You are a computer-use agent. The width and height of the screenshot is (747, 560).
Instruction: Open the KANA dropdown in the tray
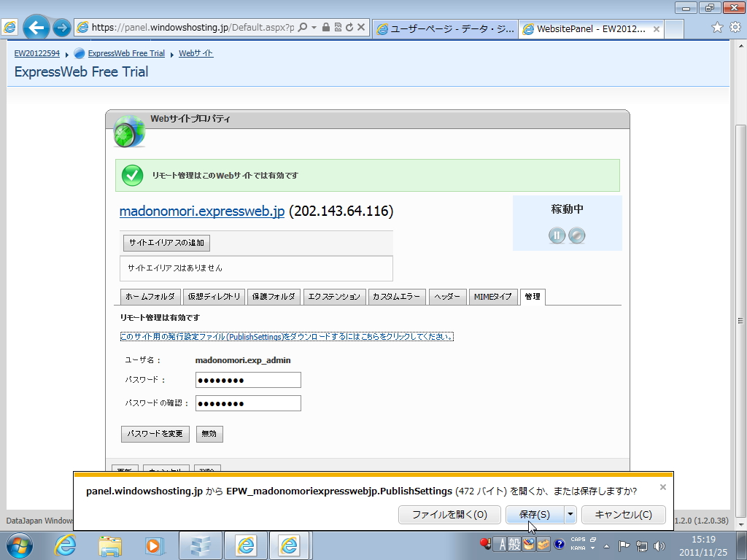592,547
